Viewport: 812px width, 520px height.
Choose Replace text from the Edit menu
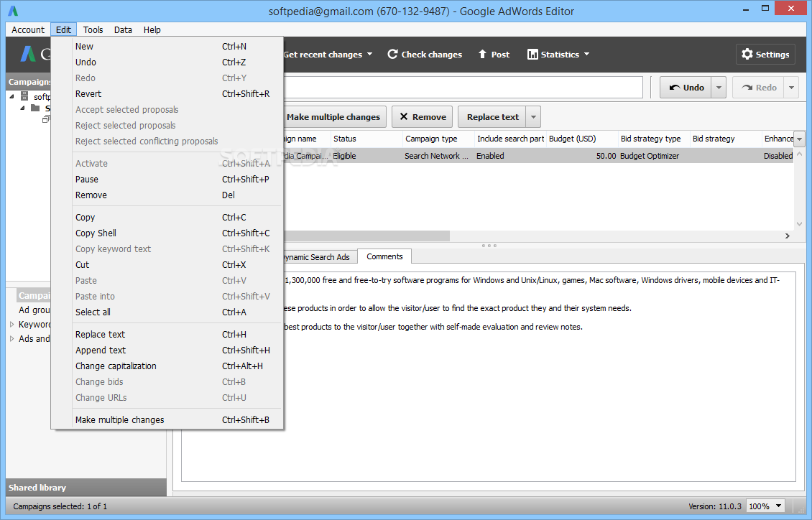(167, 334)
